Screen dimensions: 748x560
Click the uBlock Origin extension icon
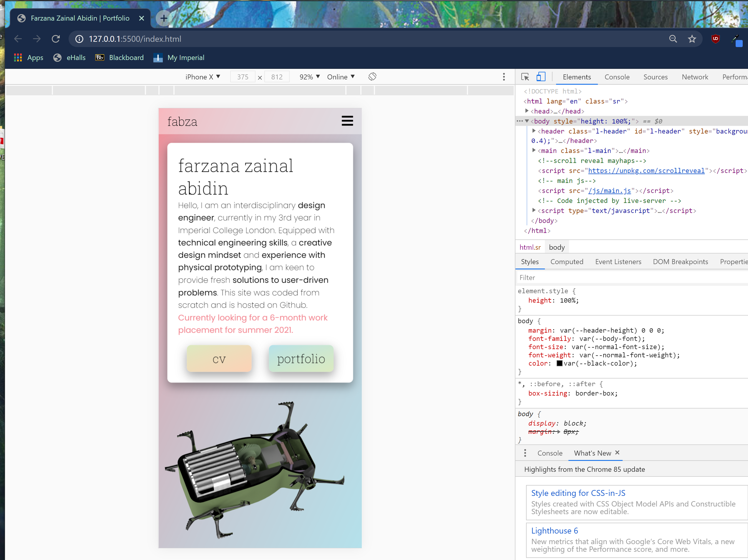coord(715,39)
